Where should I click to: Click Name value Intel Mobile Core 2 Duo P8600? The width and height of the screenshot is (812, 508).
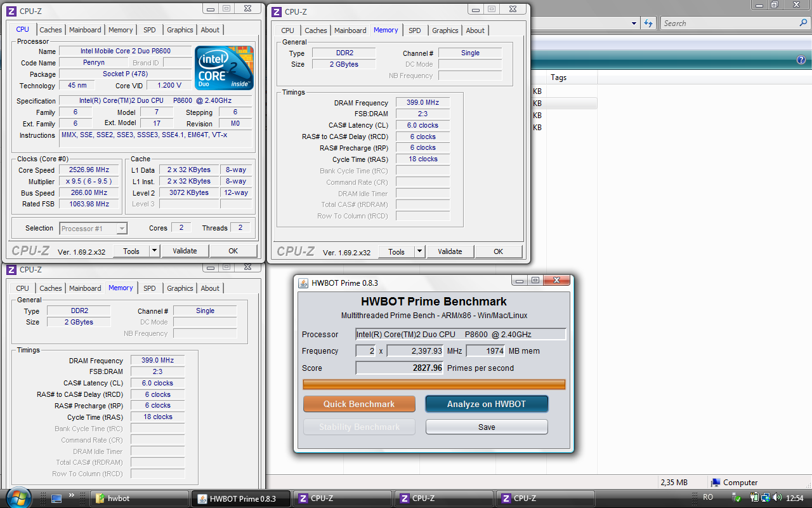pos(126,51)
